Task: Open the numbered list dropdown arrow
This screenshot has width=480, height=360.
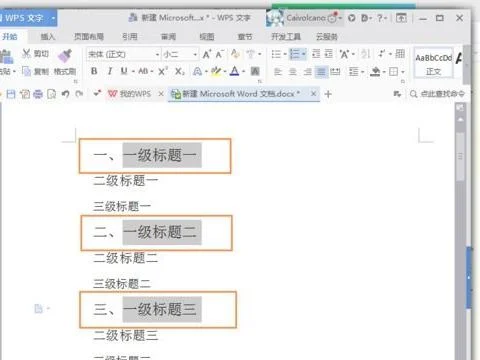Action: click(x=304, y=54)
